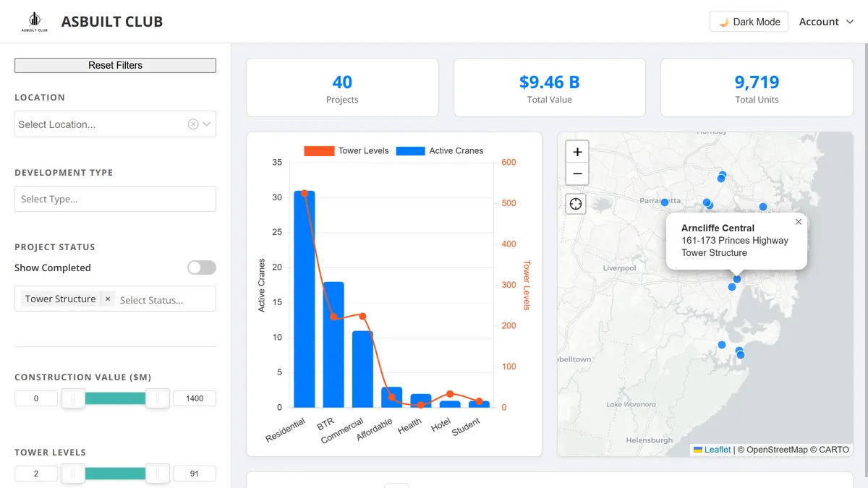Click the right Construction Value slider handle
Viewport: 868px width, 488px height.
point(158,398)
